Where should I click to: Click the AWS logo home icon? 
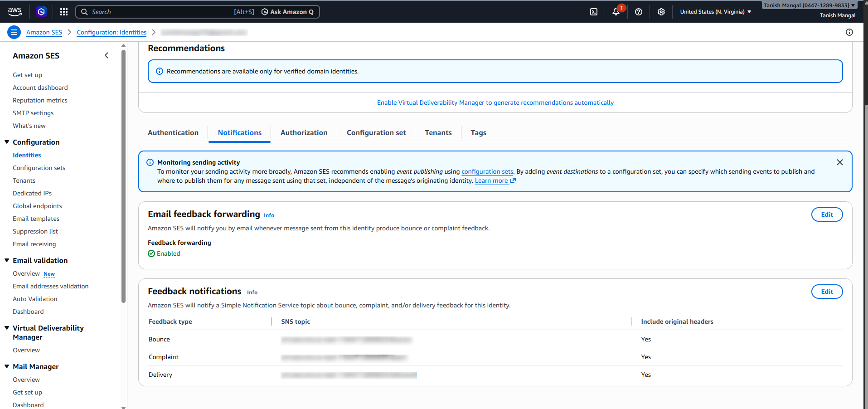(15, 12)
